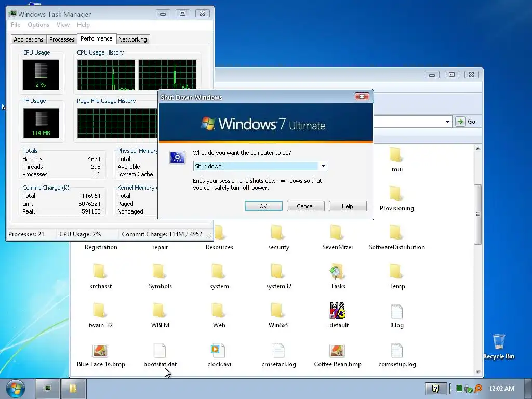532x399 pixels.
Task: Select the Coffee Bean.bmp image file
Action: pos(338,355)
